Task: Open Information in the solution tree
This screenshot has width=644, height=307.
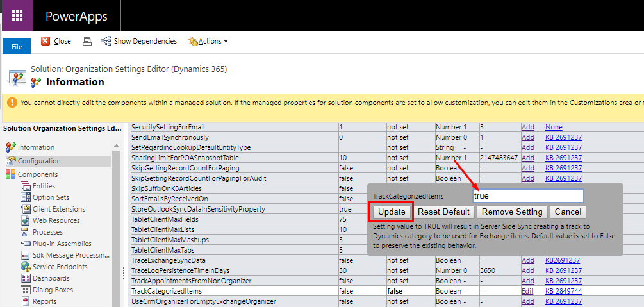Action: (x=36, y=147)
